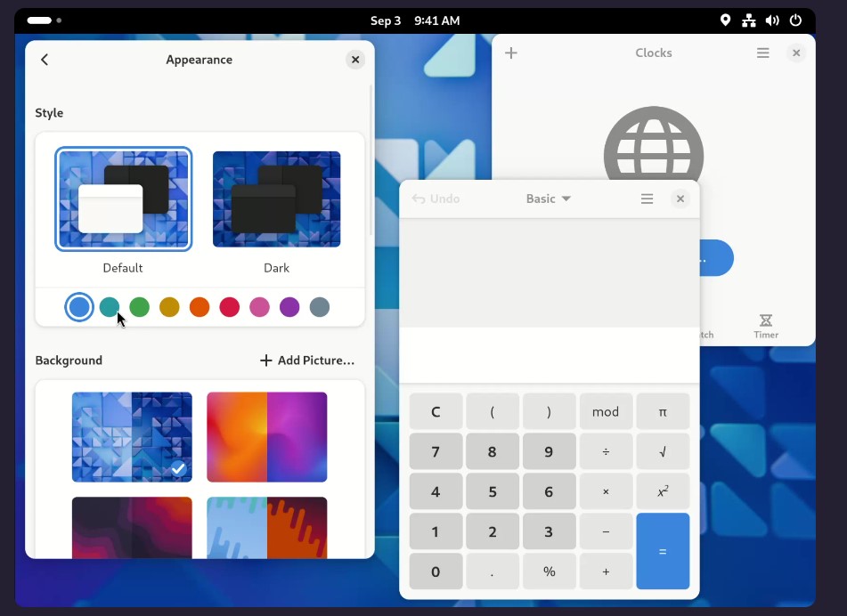847x616 pixels.
Task: Select the Dark style
Action: tap(276, 199)
